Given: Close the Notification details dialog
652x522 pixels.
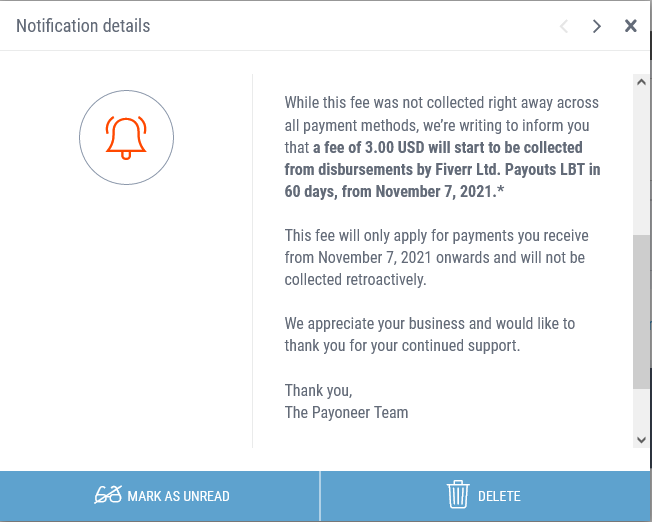Looking at the screenshot, I should 631,26.
